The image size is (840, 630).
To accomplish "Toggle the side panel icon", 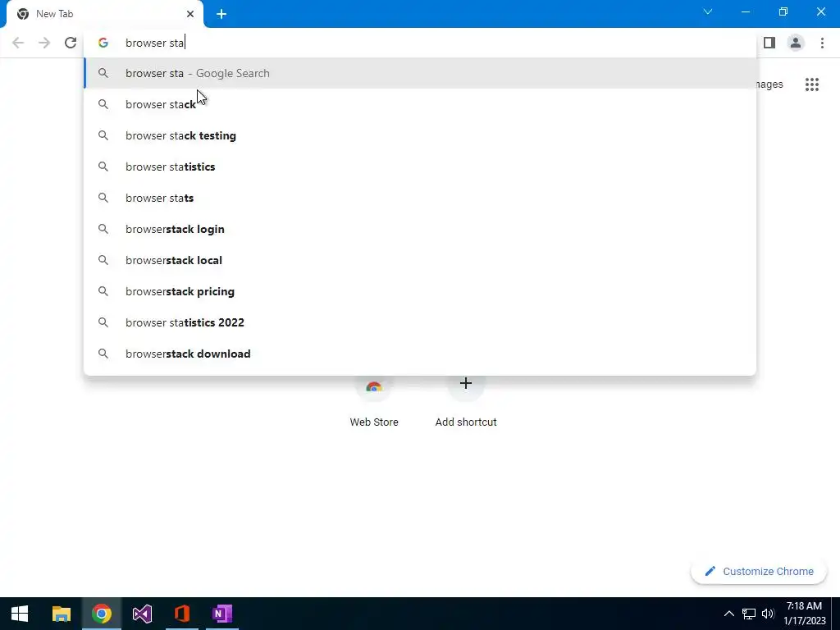I will click(x=769, y=43).
